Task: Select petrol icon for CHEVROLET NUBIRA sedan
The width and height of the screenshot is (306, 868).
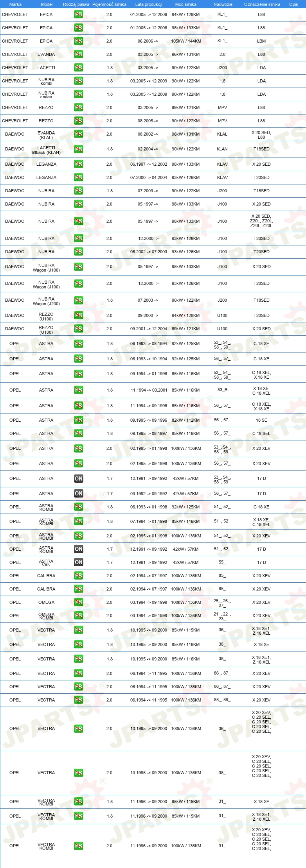Action: click(x=78, y=94)
